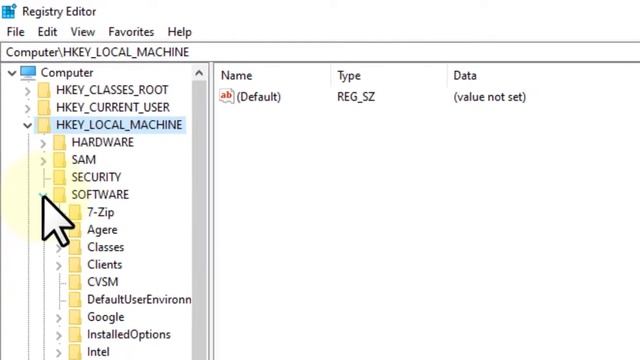Select the Google key label
Viewport: 640px width, 360px height.
click(105, 317)
